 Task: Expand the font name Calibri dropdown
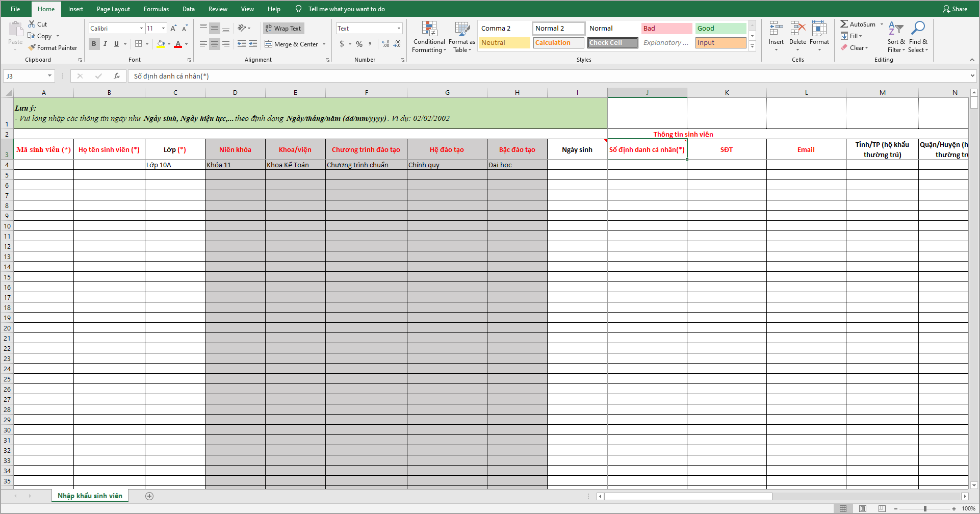click(x=141, y=29)
